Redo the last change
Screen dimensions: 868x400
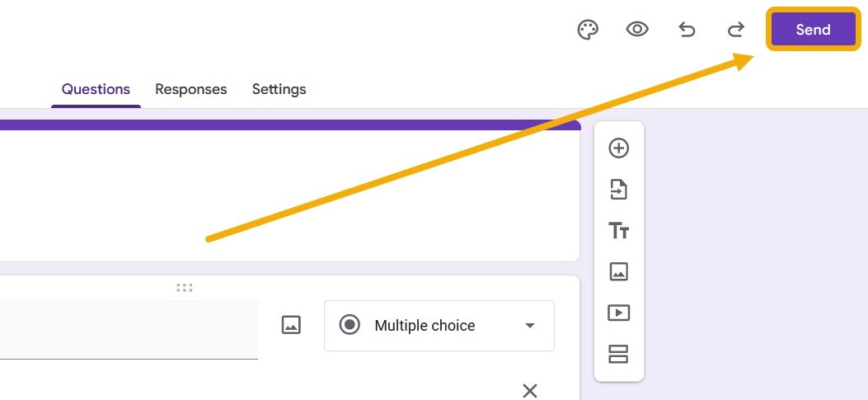point(735,31)
